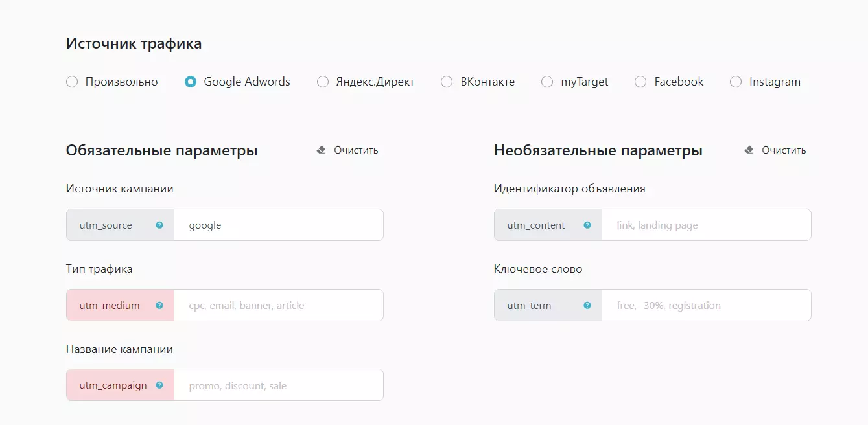Click the Название кампании label
This screenshot has height=425, width=868.
(119, 349)
